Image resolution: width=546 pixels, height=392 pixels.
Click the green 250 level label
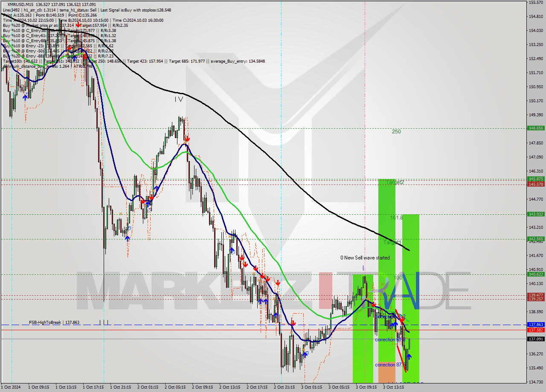point(396,132)
